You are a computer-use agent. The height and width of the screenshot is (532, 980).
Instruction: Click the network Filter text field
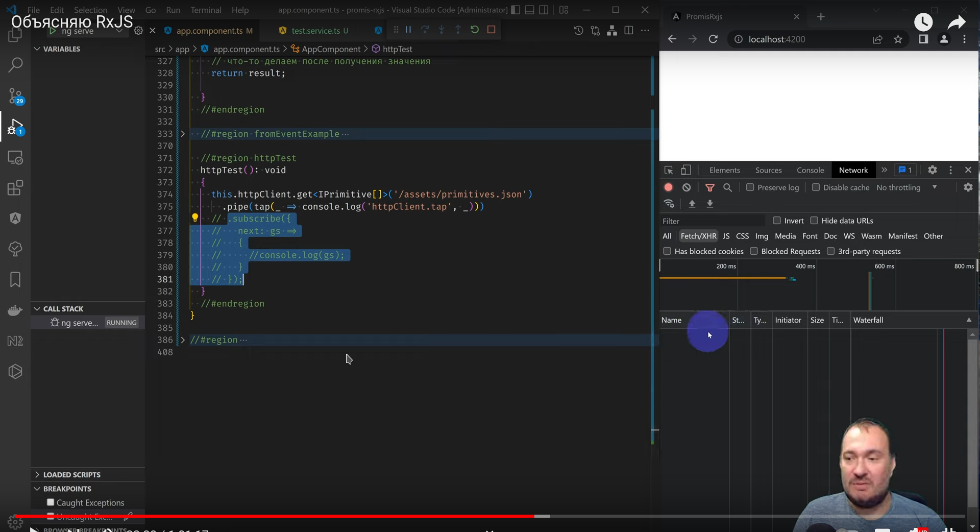[x=712, y=221]
